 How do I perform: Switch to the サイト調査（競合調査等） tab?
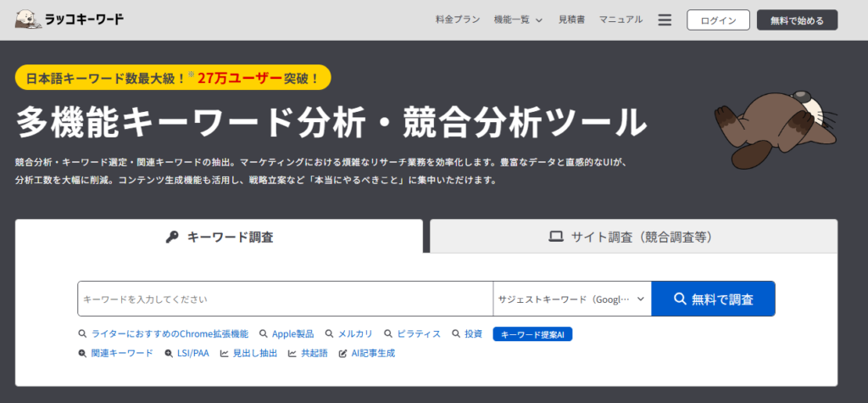pos(633,237)
